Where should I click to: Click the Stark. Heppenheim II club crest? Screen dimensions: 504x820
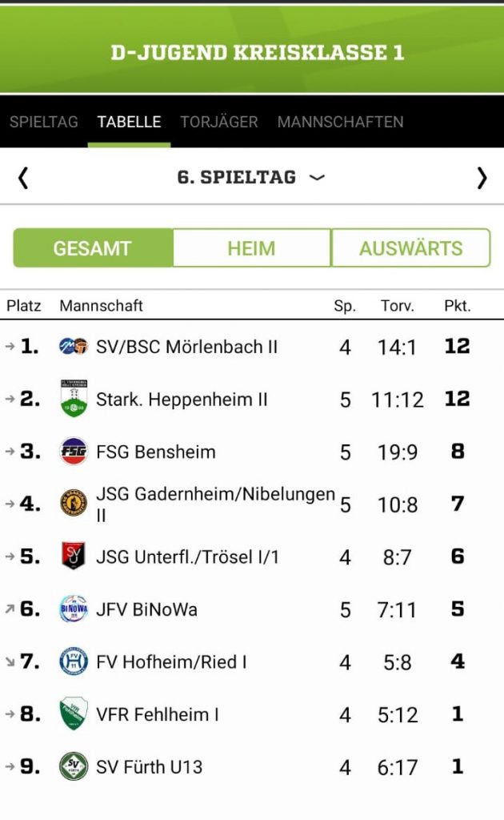pyautogui.click(x=74, y=399)
